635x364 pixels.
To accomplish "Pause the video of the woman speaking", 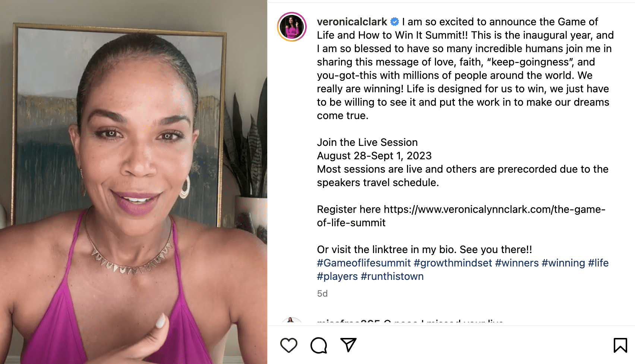I will click(x=133, y=182).
